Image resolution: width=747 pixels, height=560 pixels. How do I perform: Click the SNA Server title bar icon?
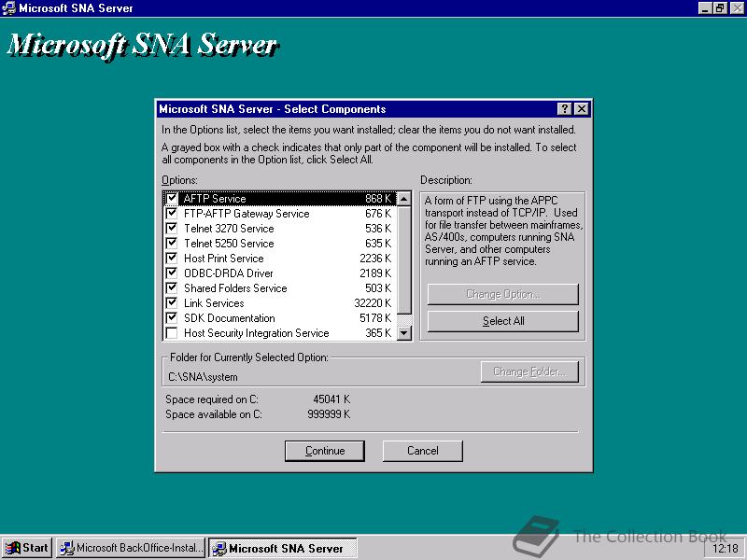pyautogui.click(x=8, y=8)
